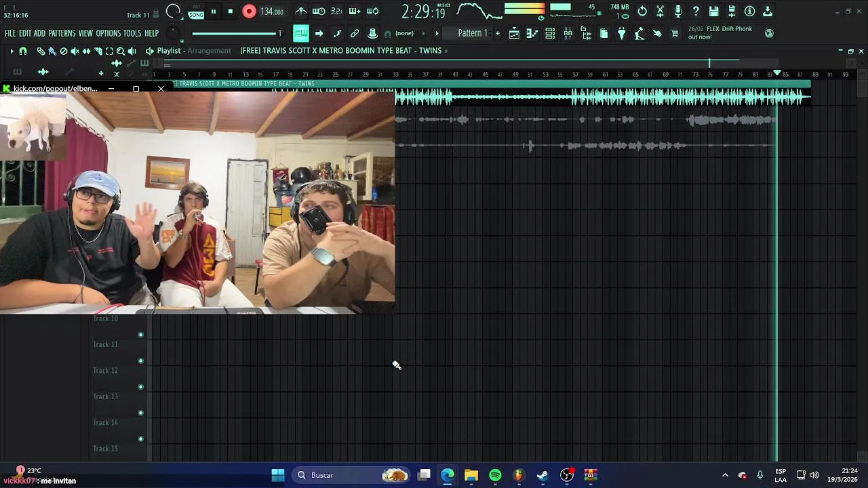This screenshot has width=868, height=488.
Task: Add new pattern with plus button
Action: pyautogui.click(x=497, y=33)
